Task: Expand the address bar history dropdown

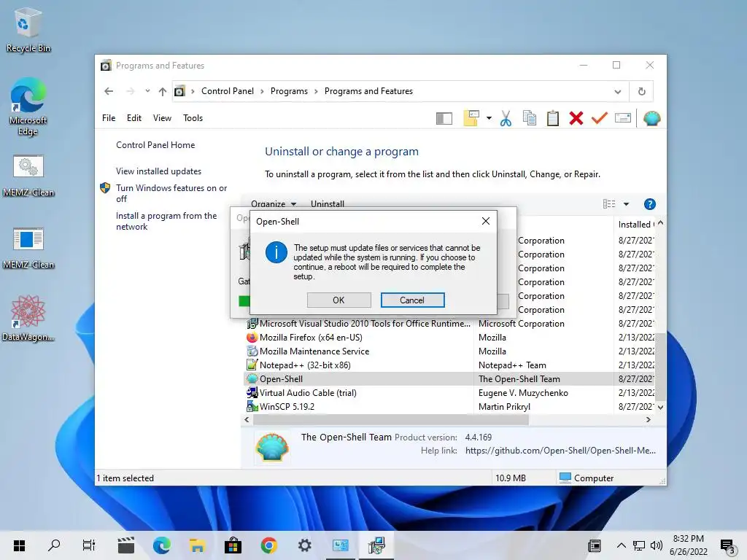Action: click(617, 91)
